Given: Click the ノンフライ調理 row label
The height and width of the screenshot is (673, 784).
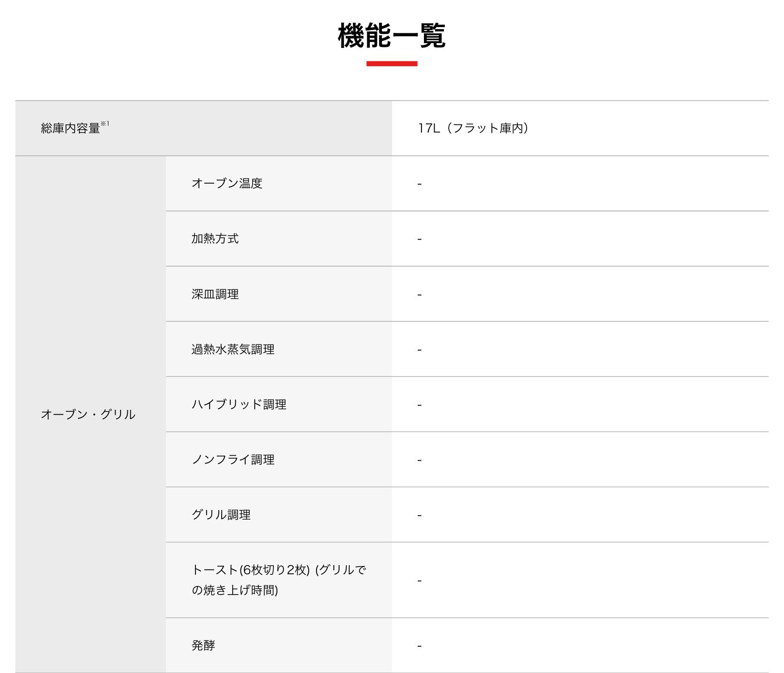Looking at the screenshot, I should pos(233,460).
